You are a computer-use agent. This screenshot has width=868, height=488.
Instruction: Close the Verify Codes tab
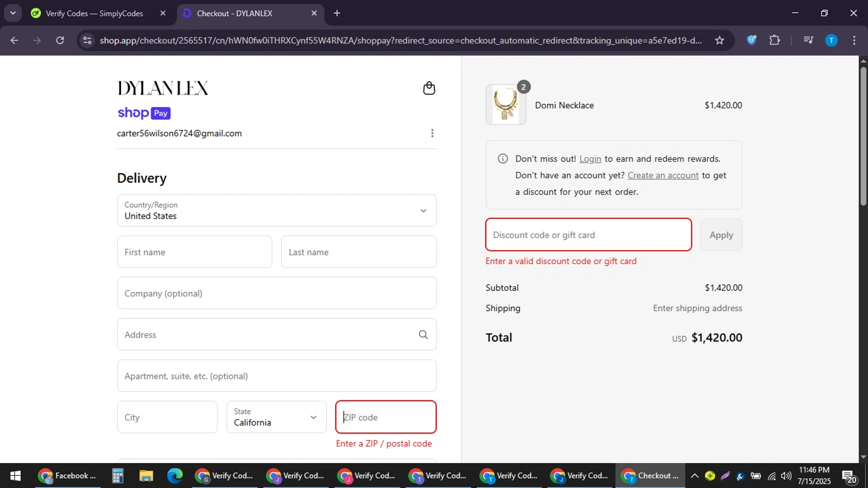(x=163, y=13)
